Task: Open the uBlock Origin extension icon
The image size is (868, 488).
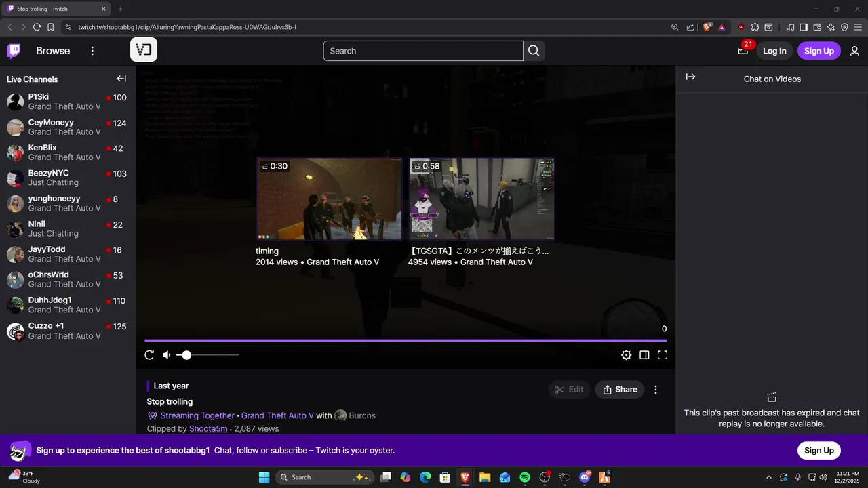Action: click(x=741, y=27)
